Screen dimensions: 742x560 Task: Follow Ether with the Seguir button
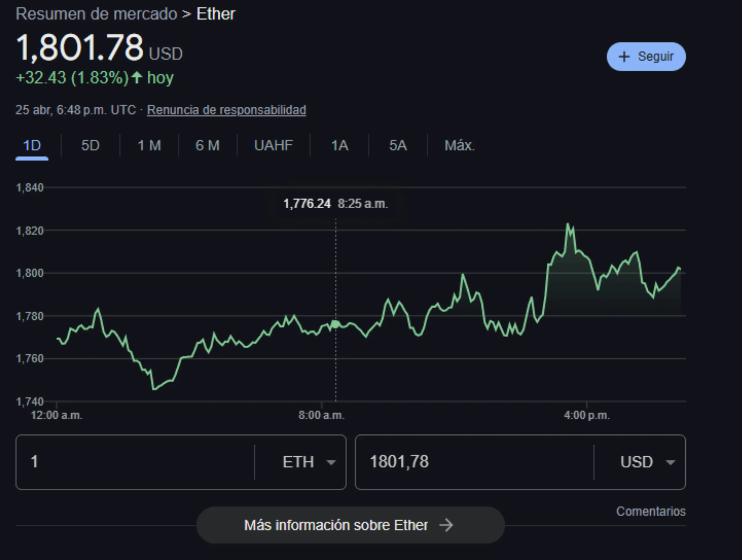click(646, 56)
